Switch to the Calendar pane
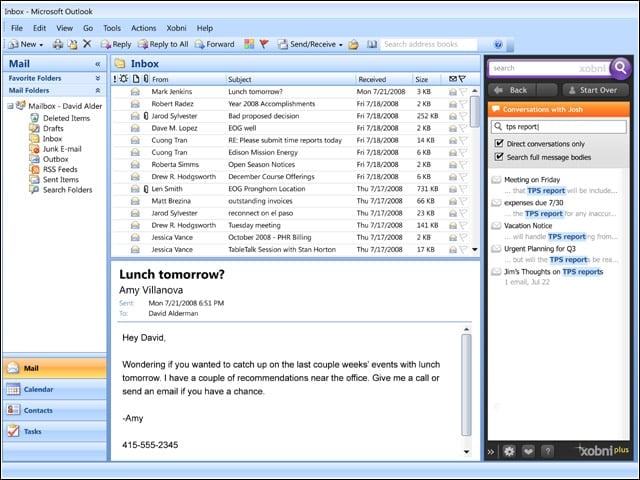Screen dimensions: 640x480 coord(54,389)
